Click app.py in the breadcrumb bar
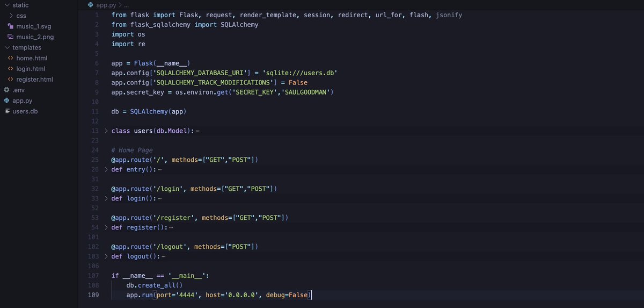 tap(106, 5)
